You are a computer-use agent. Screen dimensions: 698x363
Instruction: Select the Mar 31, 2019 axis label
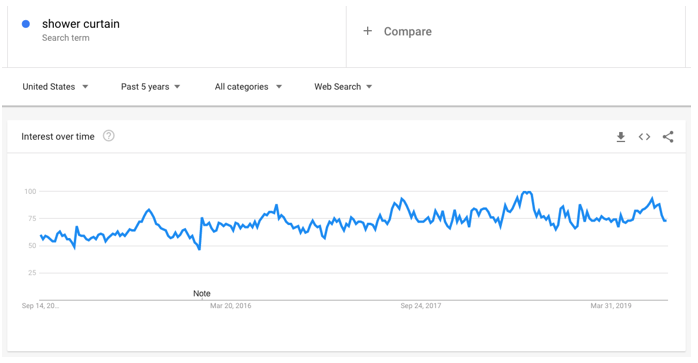(x=611, y=306)
